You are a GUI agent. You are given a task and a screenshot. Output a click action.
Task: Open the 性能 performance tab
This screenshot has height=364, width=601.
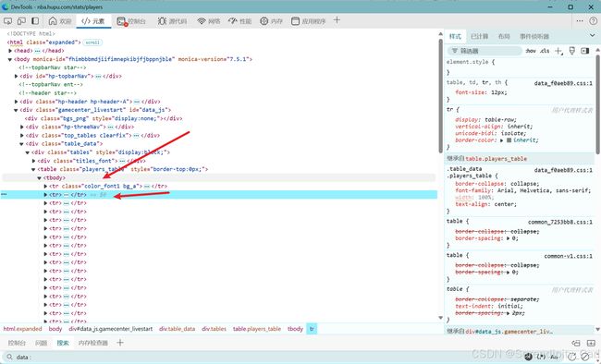(240, 21)
